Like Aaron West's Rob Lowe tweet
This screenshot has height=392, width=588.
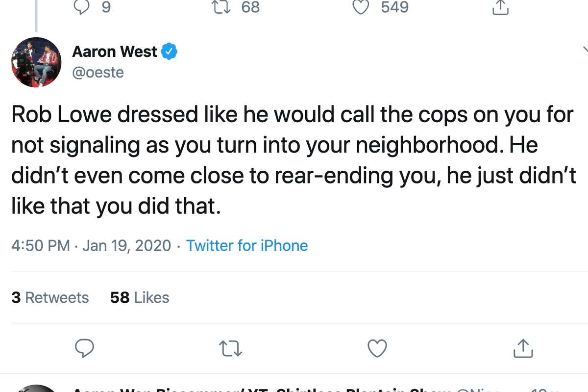tap(377, 348)
